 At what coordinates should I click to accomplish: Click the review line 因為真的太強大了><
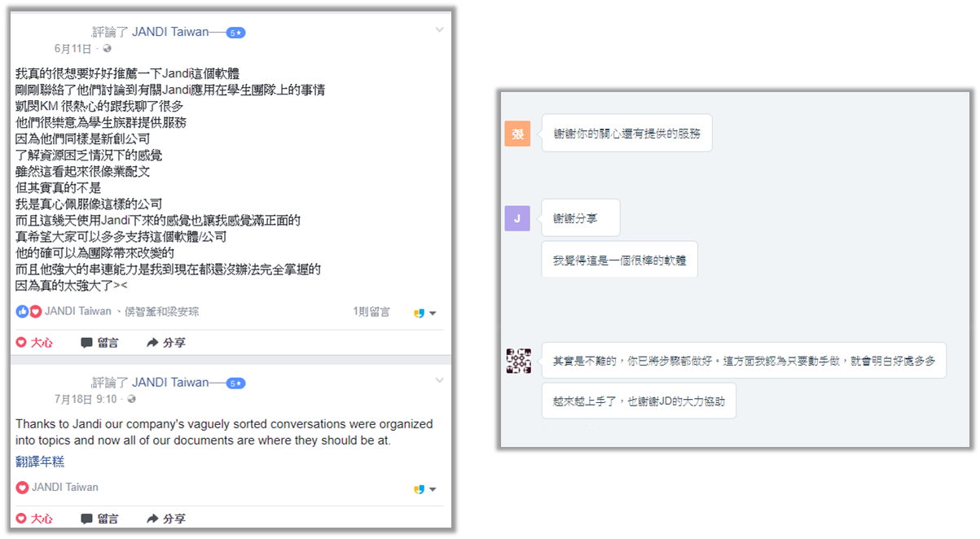point(72,286)
